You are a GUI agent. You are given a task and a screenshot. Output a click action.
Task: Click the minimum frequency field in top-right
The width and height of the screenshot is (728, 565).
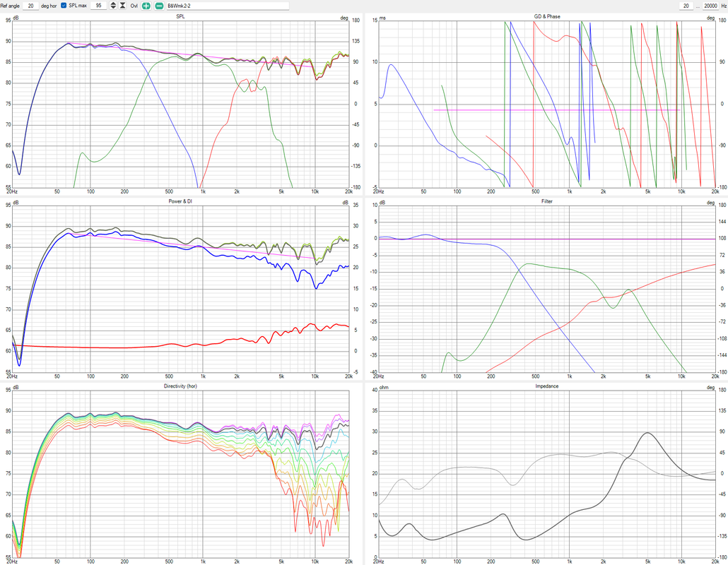pos(686,6)
